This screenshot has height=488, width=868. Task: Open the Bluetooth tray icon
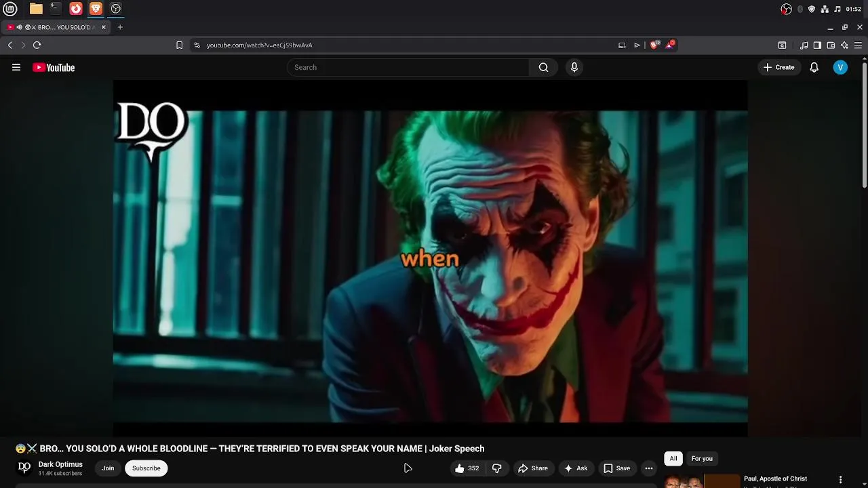tap(800, 9)
